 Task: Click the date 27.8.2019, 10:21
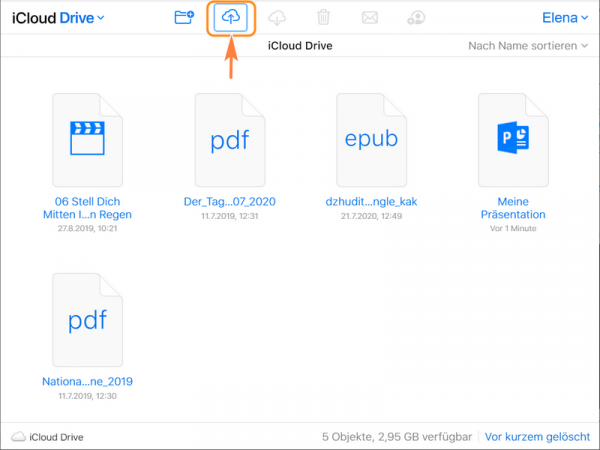tap(87, 228)
